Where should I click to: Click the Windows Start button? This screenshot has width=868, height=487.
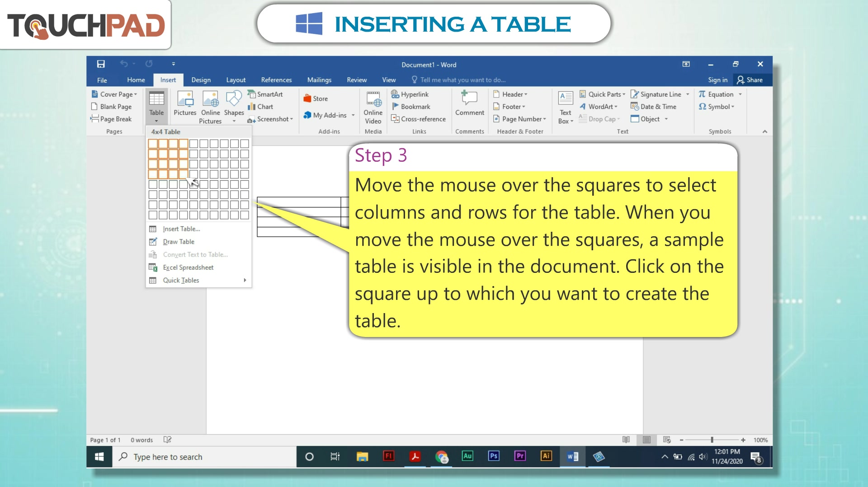point(99,457)
